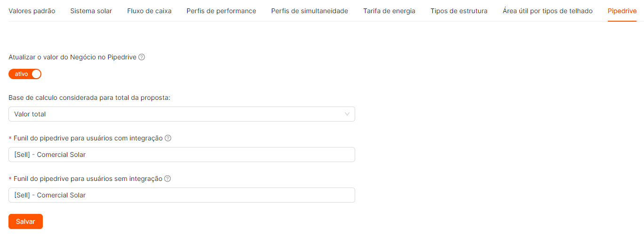Disable the ativo toggle switch
This screenshot has height=237, width=644.
click(25, 74)
